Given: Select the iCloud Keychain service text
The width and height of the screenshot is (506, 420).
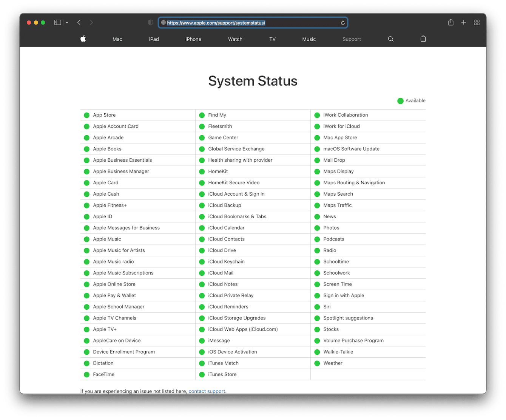Looking at the screenshot, I should 226,261.
